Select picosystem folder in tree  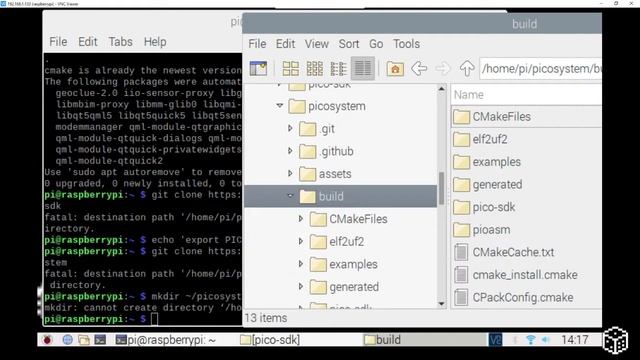pos(327,106)
